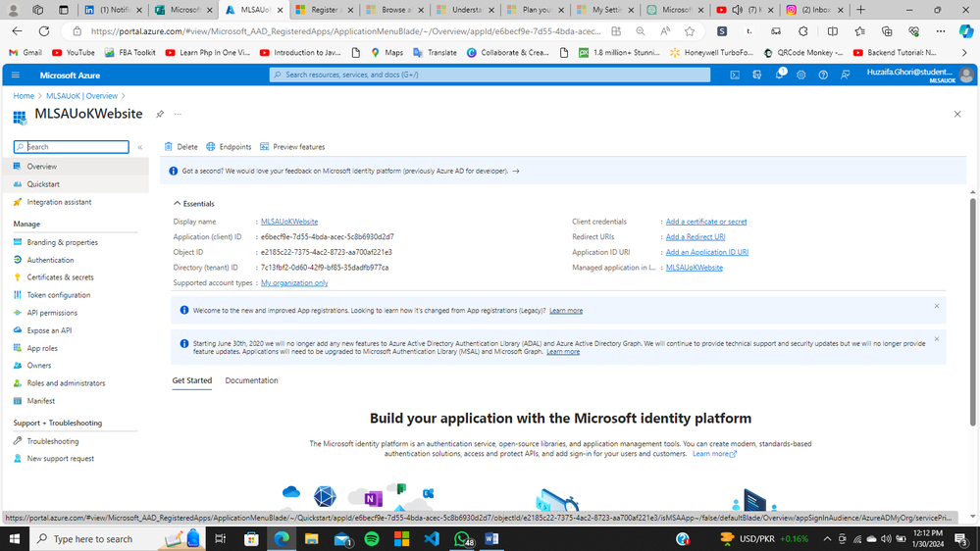The height and width of the screenshot is (551, 980).
Task: Switch to the Get Started tab
Action: pos(192,380)
